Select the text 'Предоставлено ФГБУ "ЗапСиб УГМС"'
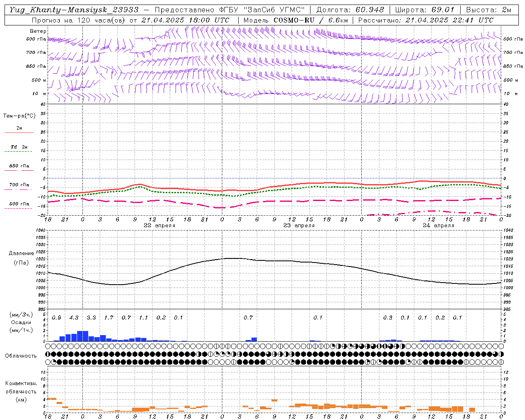The image size is (525, 420). (230, 10)
